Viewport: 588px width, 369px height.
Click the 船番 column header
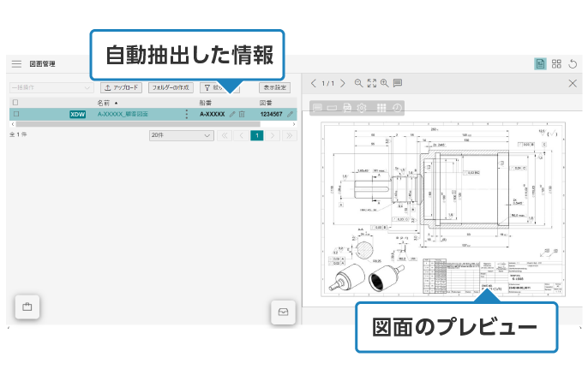pyautogui.click(x=206, y=103)
